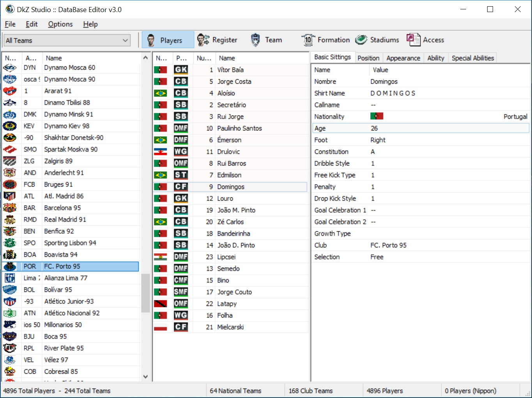Click the team list scroll up arrow

point(145,58)
